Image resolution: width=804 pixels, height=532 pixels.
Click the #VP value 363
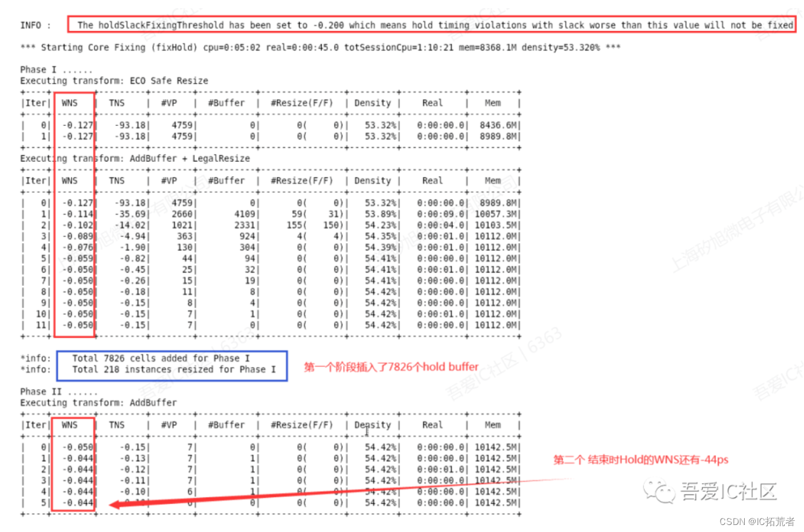(x=185, y=237)
